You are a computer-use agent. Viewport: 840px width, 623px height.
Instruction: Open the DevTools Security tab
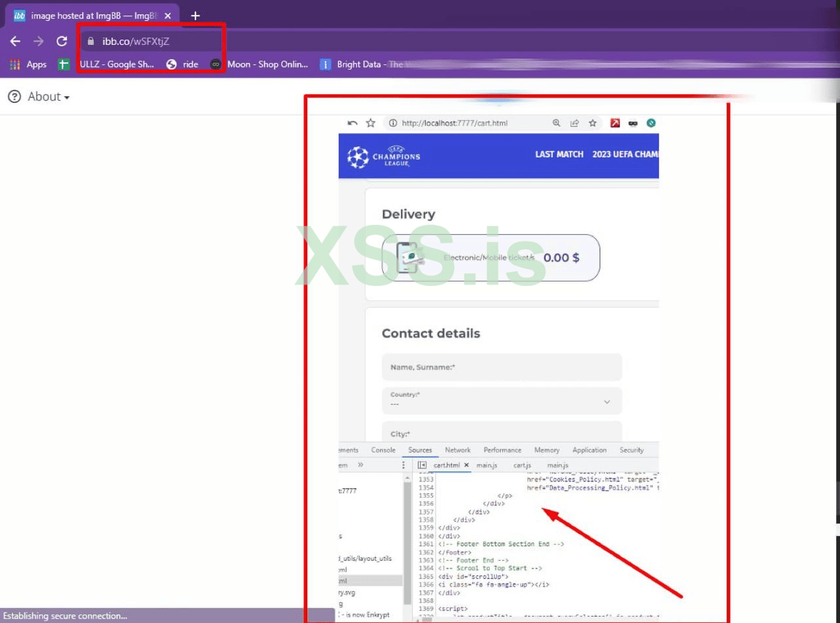(x=632, y=450)
